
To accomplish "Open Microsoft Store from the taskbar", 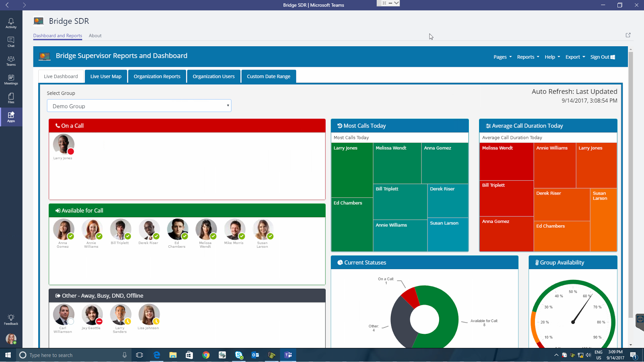I will point(190,355).
